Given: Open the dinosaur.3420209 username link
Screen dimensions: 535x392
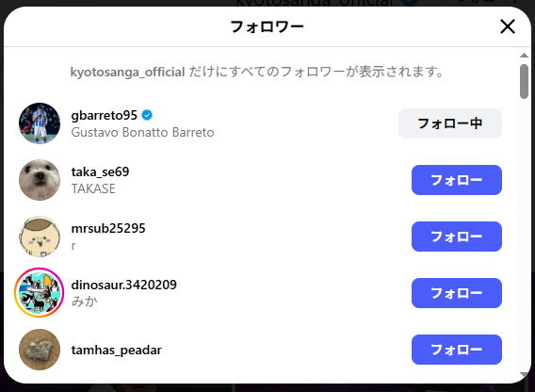Looking at the screenshot, I should 123,285.
